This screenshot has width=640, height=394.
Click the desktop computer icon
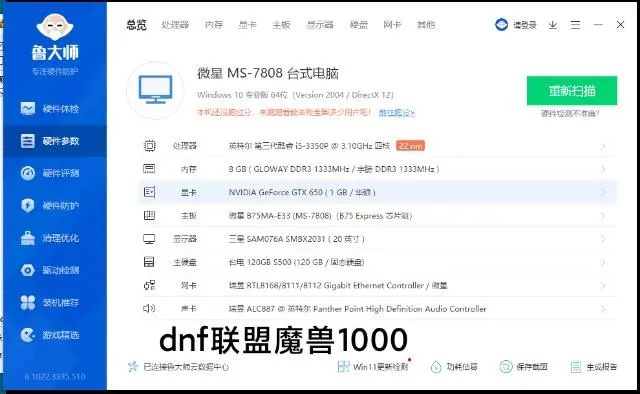coord(155,90)
